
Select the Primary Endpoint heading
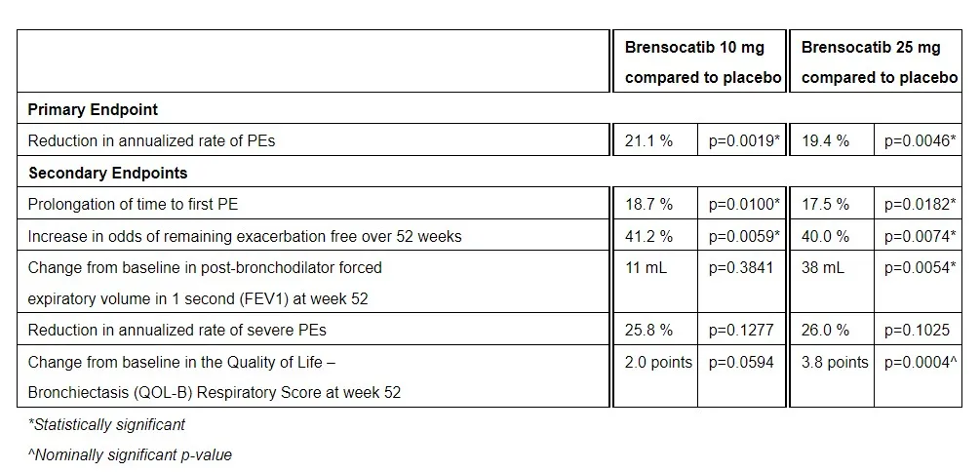click(93, 110)
